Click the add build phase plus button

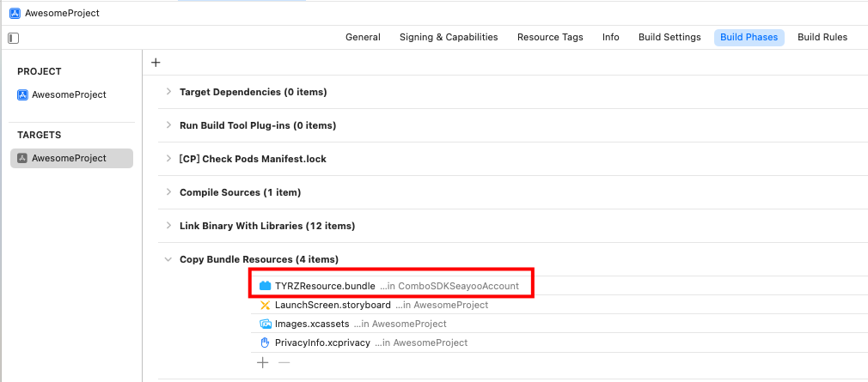click(156, 63)
